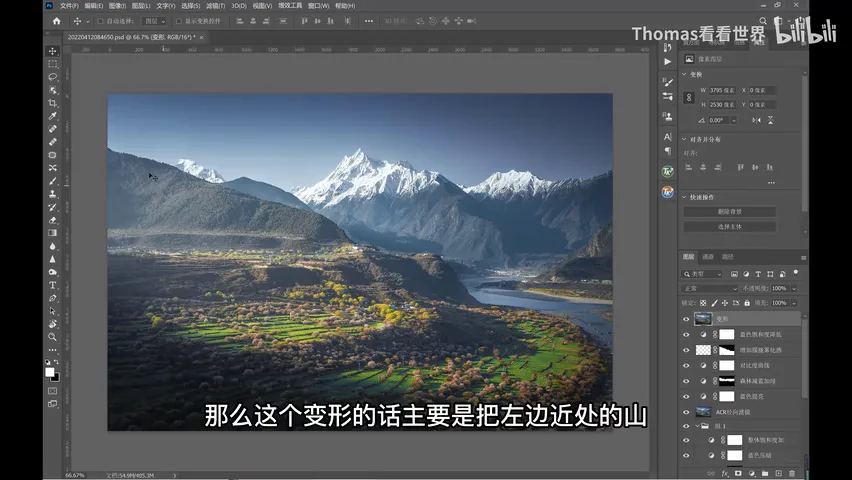This screenshot has height=480, width=852.
Task: Open the 图像(I) menu
Action: pyautogui.click(x=117, y=5)
